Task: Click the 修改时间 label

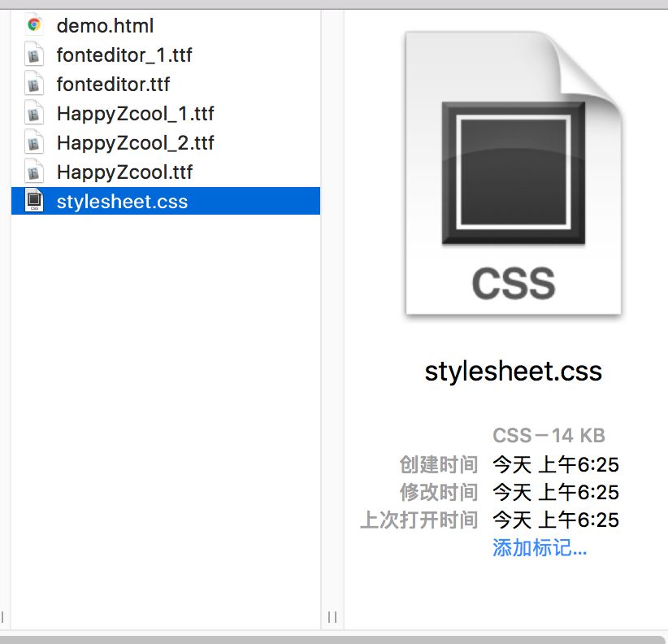Action: pos(438,492)
